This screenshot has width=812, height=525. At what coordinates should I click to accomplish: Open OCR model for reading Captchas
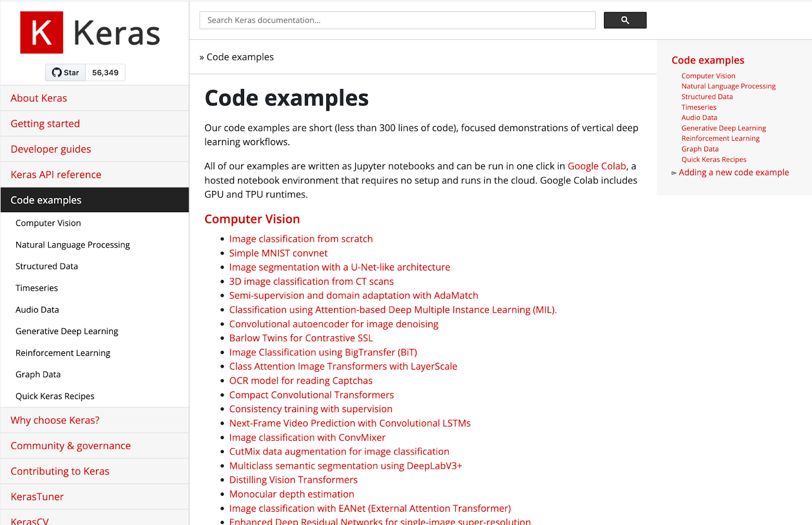coord(301,381)
